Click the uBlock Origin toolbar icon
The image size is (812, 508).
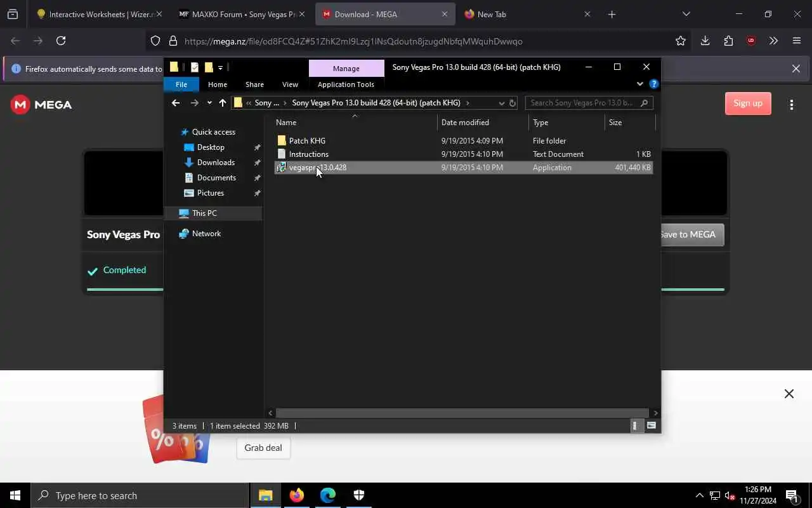point(751,41)
